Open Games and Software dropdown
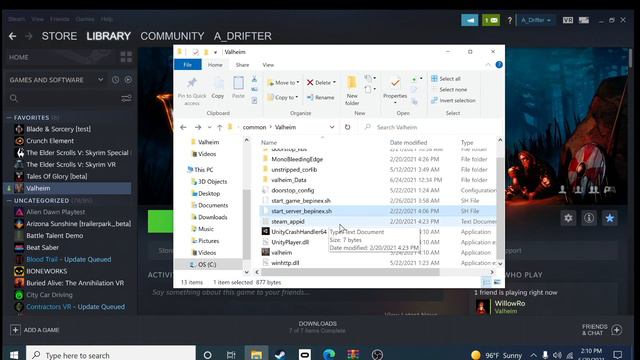 click(x=100, y=80)
